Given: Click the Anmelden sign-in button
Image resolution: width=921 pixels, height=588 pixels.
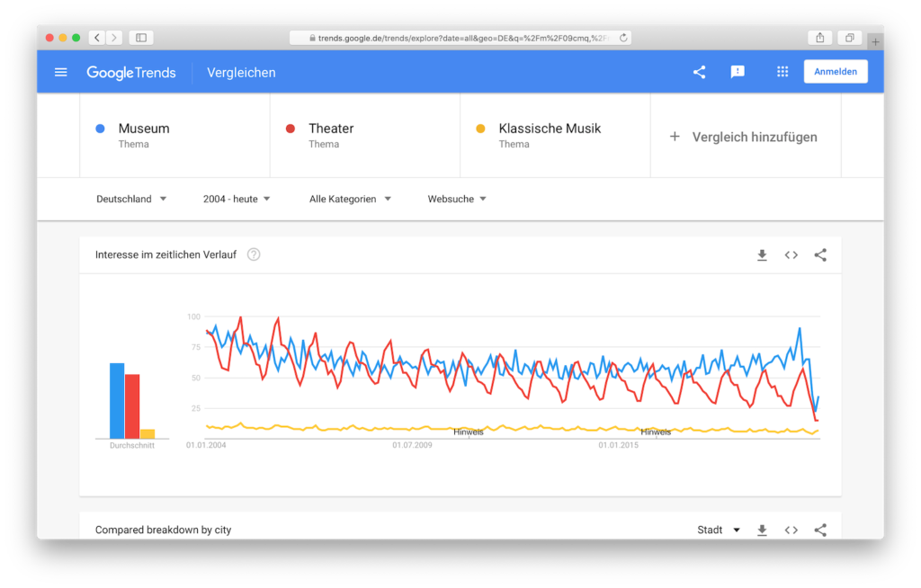Looking at the screenshot, I should click(835, 72).
